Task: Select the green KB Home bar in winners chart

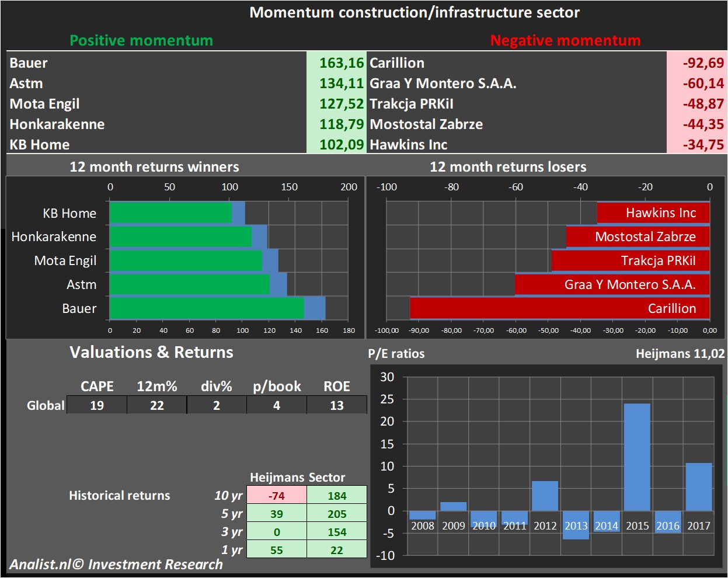Action: point(170,213)
